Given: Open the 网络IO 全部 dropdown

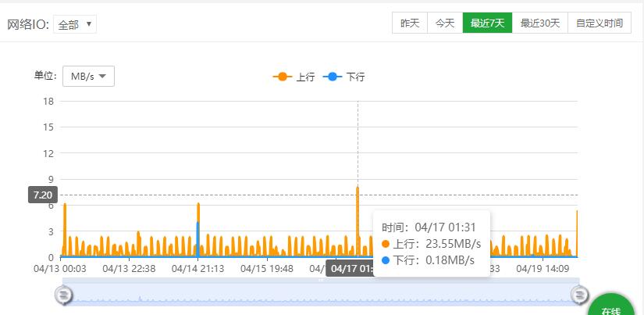Looking at the screenshot, I should 75,25.
